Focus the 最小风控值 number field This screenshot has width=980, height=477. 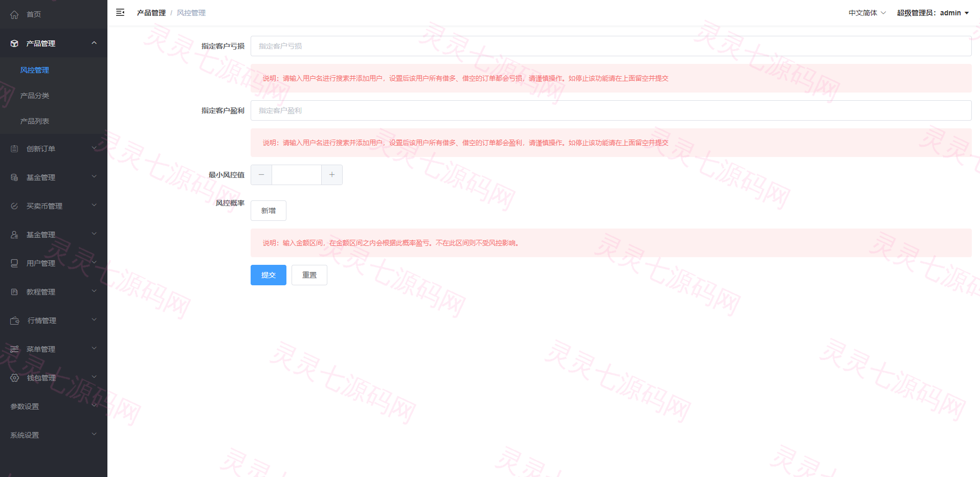[x=297, y=175]
